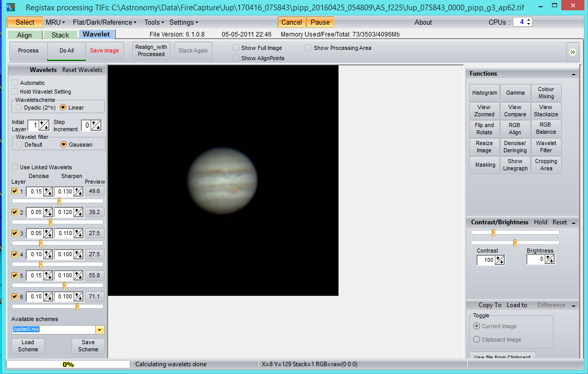Select Dyadic (2^n) waveletscheme
Viewport: 588px width, 374px height.
click(x=19, y=108)
